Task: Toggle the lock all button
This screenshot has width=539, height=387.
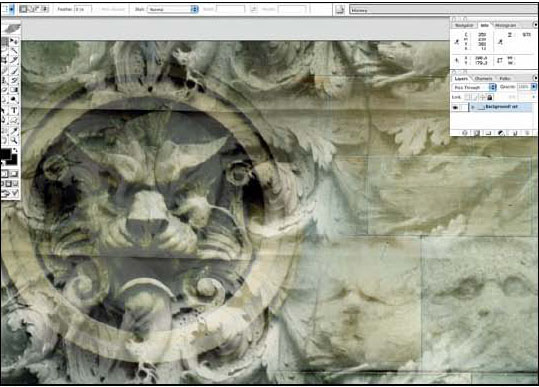Action: click(x=490, y=97)
